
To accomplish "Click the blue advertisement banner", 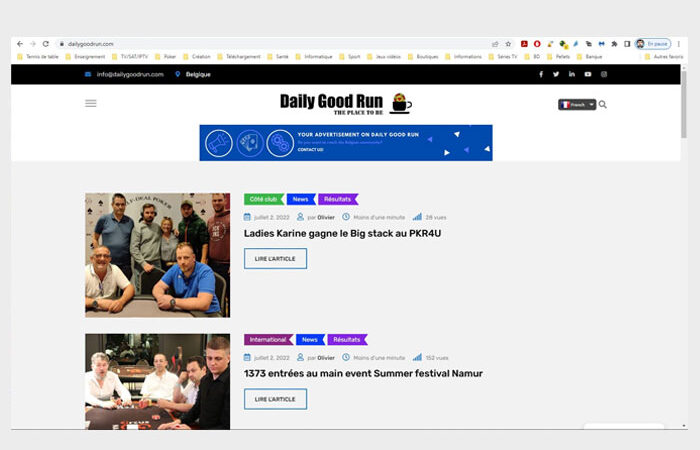I will coord(346,143).
